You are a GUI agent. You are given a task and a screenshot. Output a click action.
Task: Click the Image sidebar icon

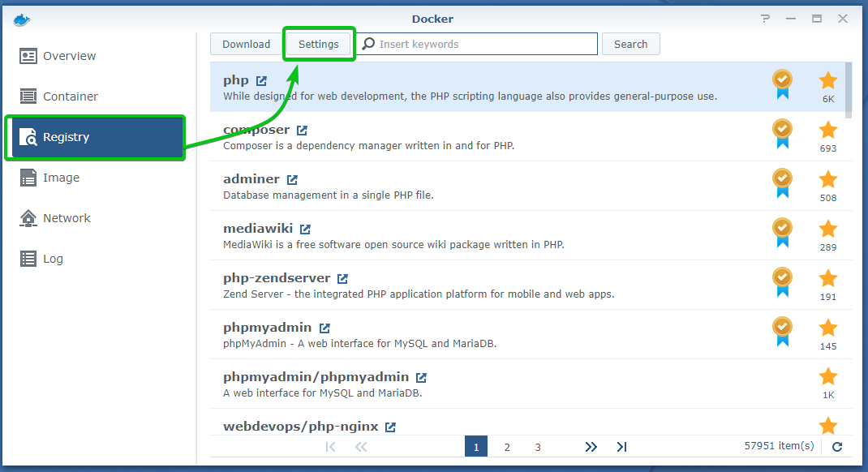tap(28, 178)
